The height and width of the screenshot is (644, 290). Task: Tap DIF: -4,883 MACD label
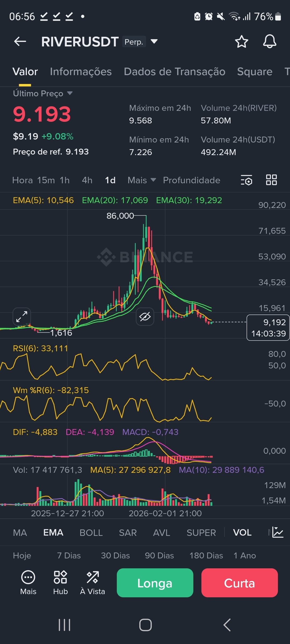[x=35, y=432]
